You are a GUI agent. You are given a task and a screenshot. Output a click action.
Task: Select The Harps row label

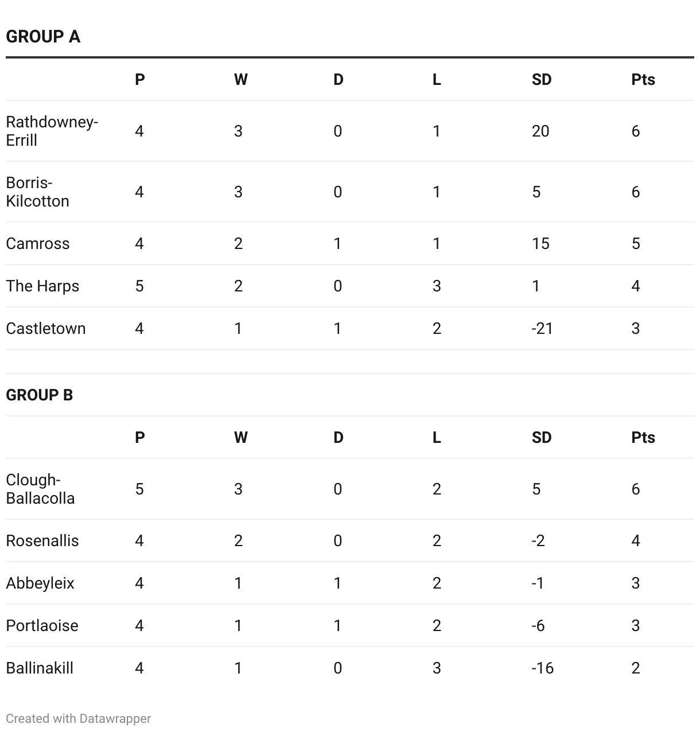(x=42, y=286)
